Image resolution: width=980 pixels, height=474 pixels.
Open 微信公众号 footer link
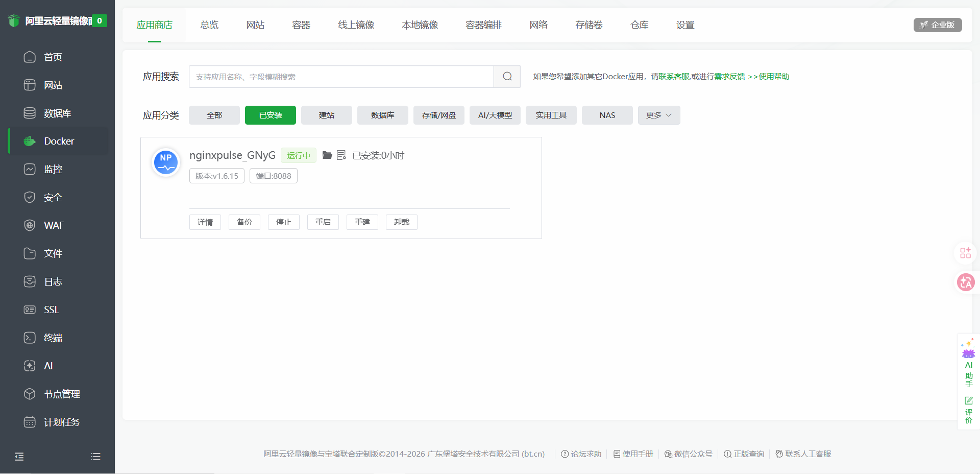(689, 454)
